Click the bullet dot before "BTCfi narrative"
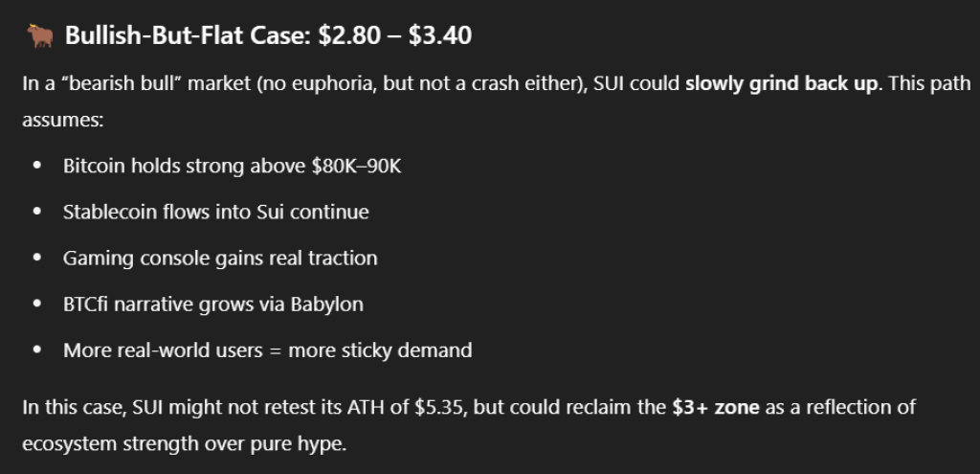The height and width of the screenshot is (474, 980). pyautogui.click(x=36, y=305)
